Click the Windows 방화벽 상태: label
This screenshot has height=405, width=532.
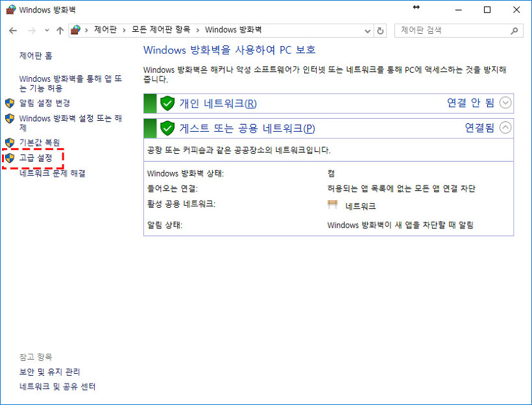click(186, 173)
